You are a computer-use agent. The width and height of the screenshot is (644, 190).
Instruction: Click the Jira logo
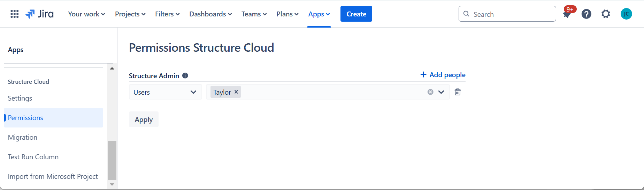pos(40,14)
